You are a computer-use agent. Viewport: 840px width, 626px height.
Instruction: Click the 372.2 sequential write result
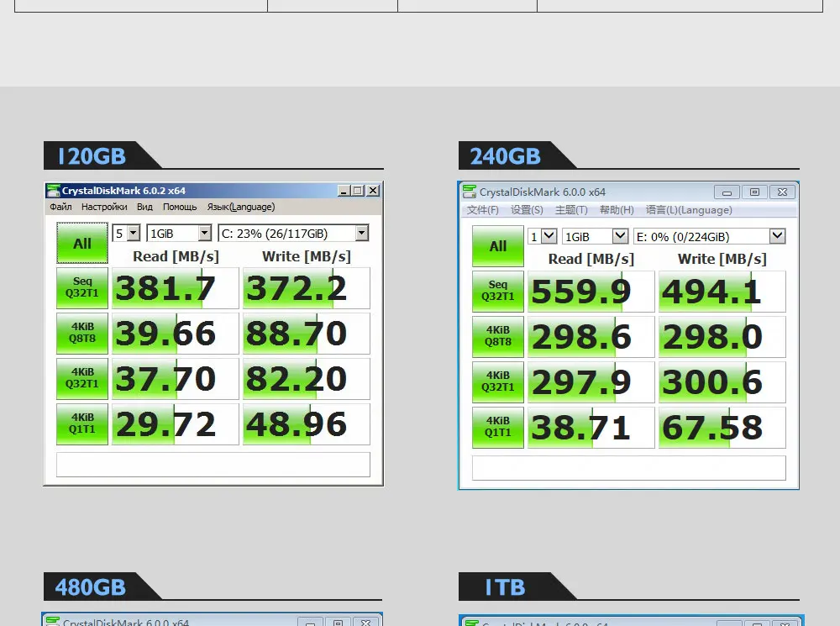pyautogui.click(x=307, y=288)
